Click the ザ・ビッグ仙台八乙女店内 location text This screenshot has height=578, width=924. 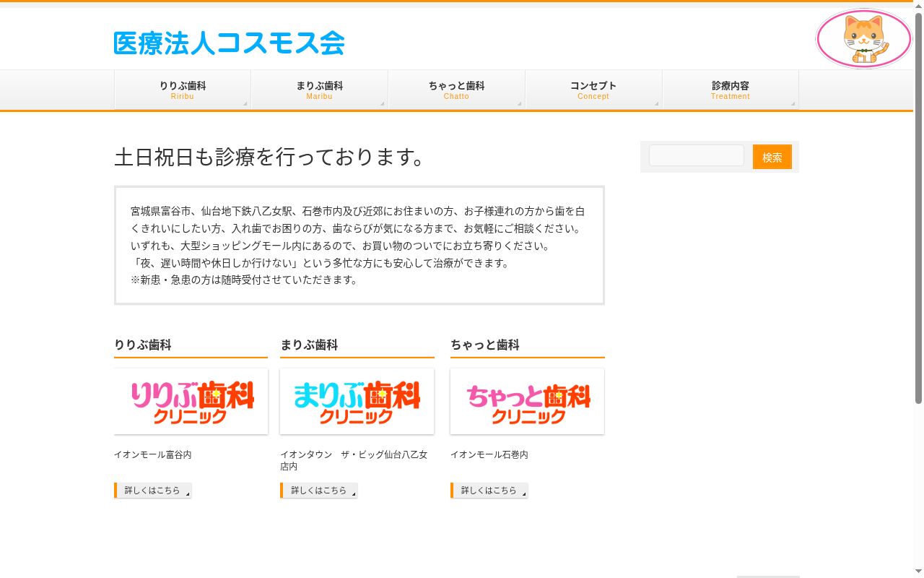click(x=354, y=460)
